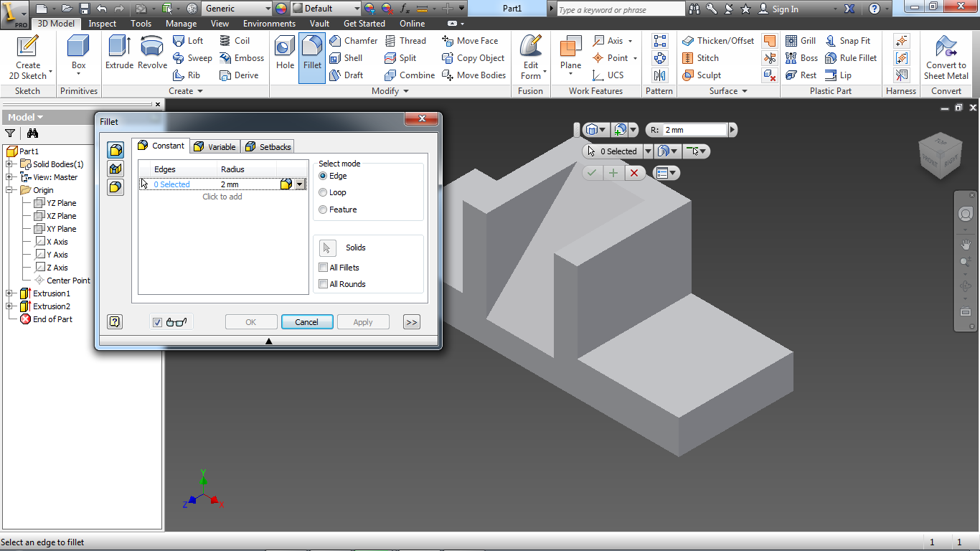The height and width of the screenshot is (551, 980).
Task: Choose the full round fillet type button
Action: [x=115, y=187]
